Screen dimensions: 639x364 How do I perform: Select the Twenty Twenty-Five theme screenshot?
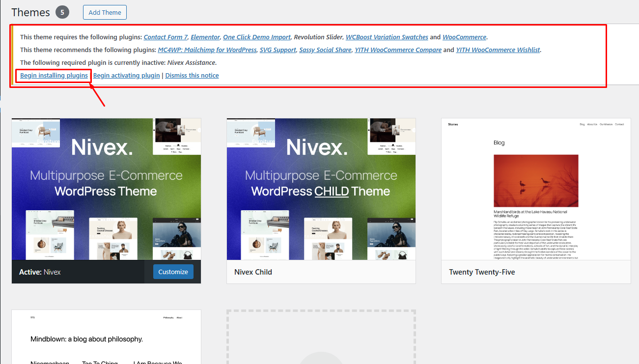pos(536,189)
